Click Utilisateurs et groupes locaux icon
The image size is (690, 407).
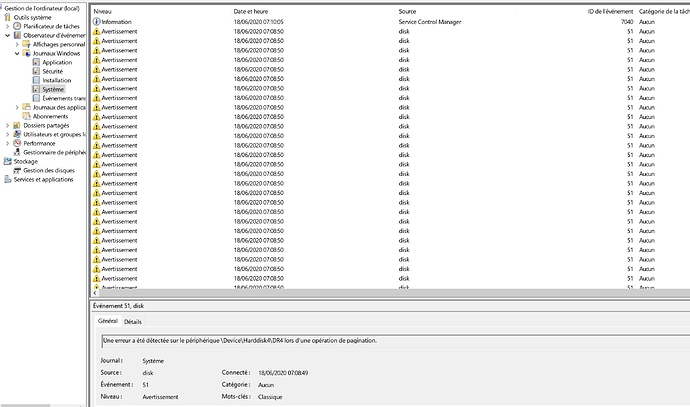coord(17,135)
